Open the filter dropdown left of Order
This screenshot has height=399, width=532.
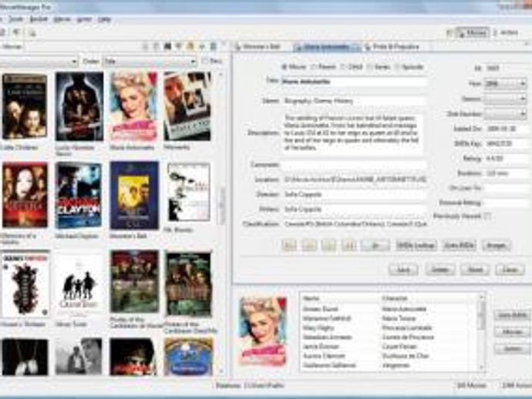pos(39,62)
